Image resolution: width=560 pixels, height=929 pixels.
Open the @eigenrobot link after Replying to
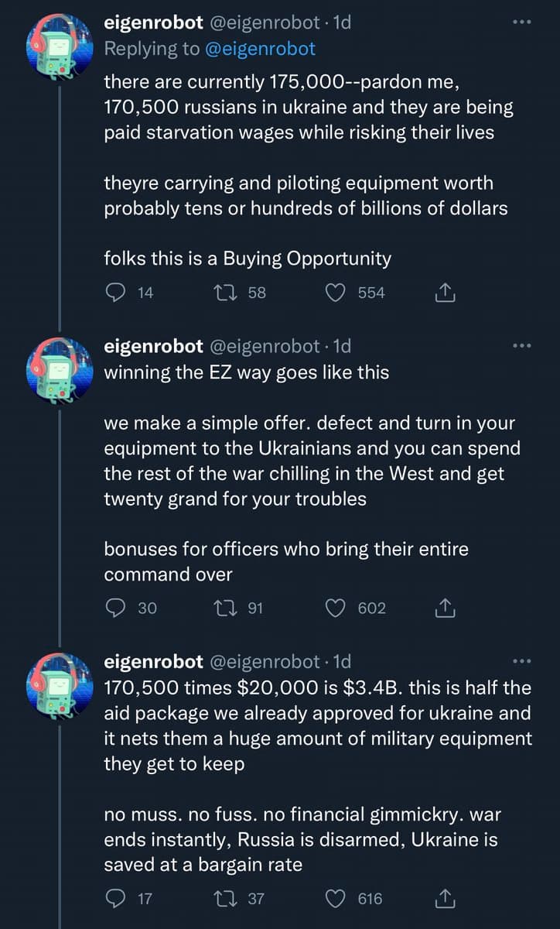click(x=260, y=49)
